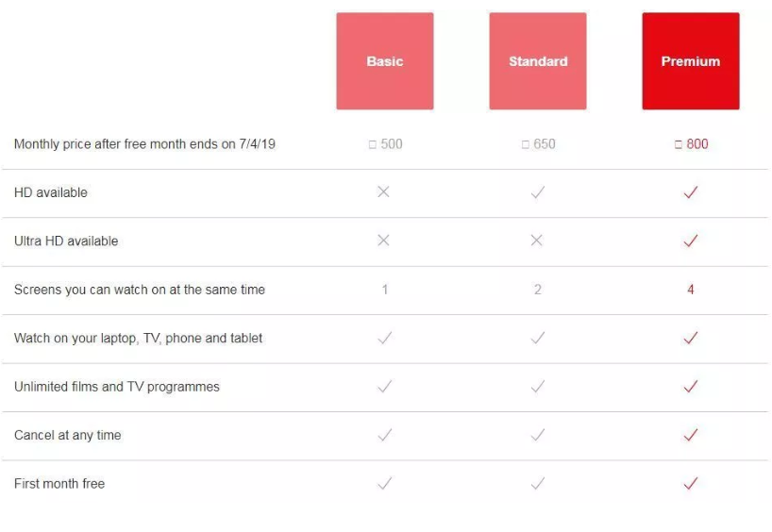Screen dimensions: 772x532
Task: Click Standard's Ultra HD cross icon
Action: coord(537,241)
